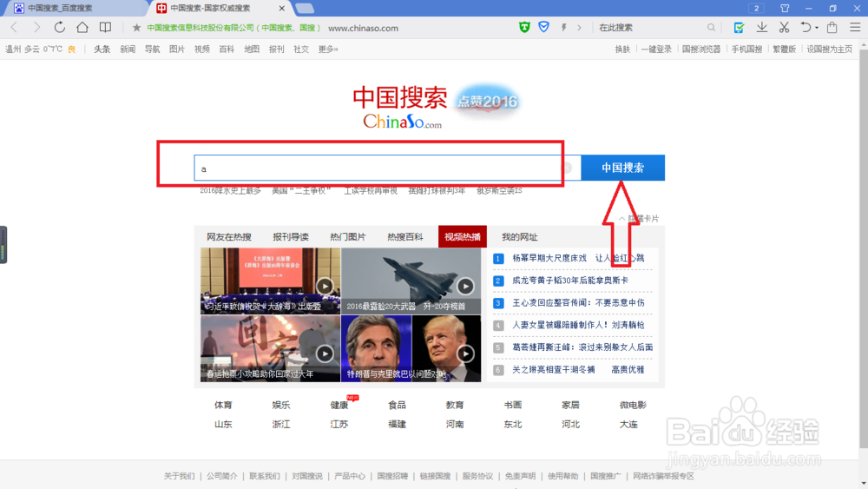Bookmark page with the star icon
The height and width of the screenshot is (489, 868).
click(136, 28)
